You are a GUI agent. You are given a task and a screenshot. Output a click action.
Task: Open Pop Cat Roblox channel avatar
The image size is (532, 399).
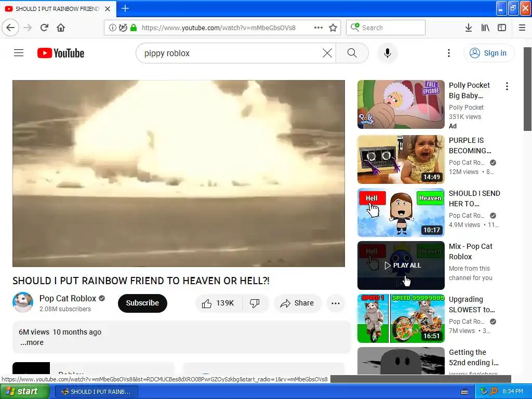point(23,302)
